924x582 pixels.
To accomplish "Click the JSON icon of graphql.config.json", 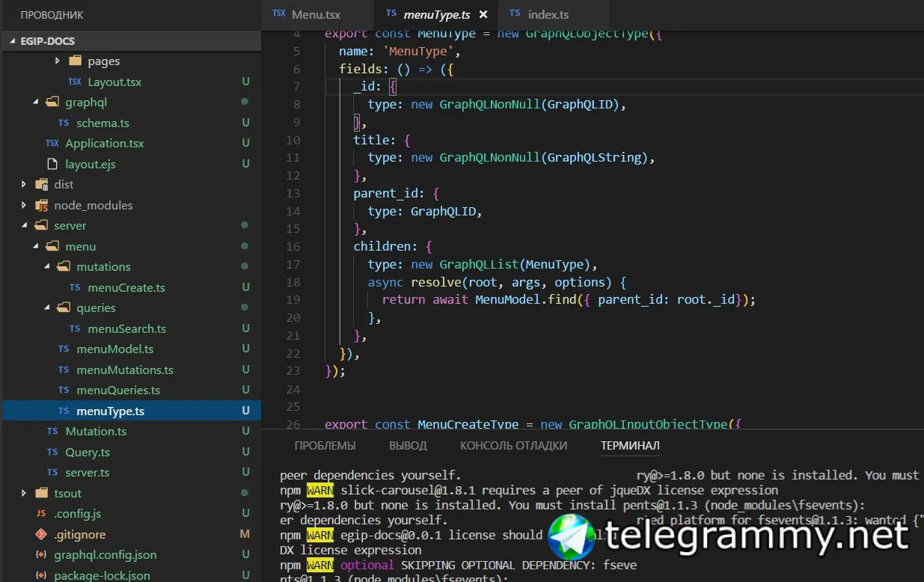I will point(40,554).
